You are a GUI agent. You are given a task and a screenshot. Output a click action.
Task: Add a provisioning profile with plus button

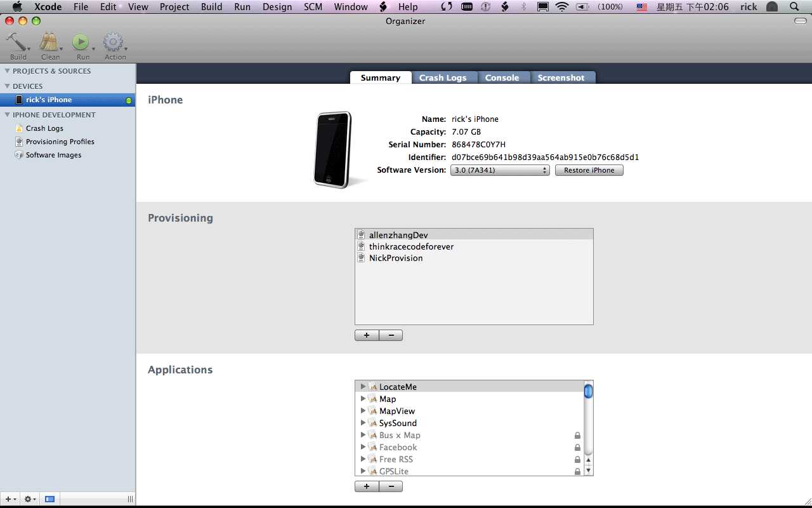[367, 335]
